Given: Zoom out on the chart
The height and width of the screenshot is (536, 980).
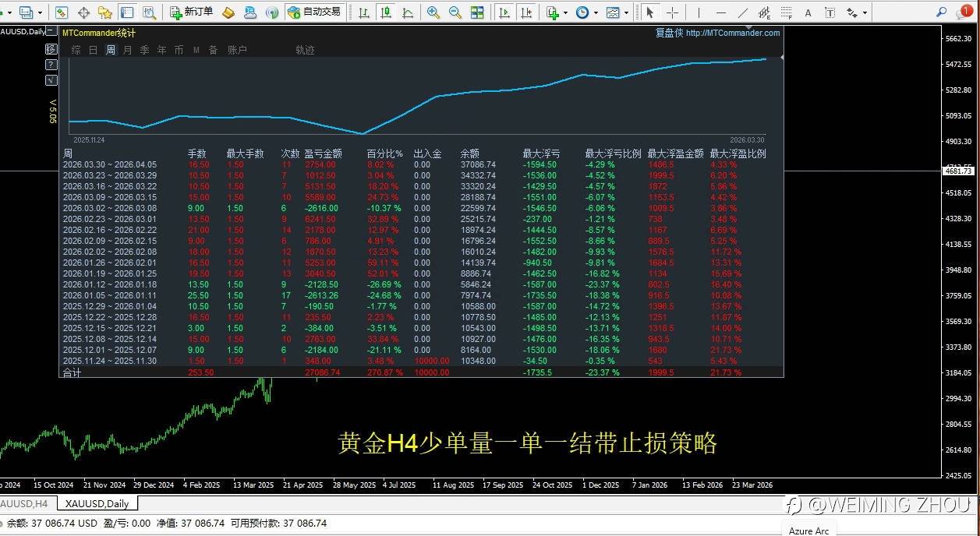Looking at the screenshot, I should (x=455, y=12).
